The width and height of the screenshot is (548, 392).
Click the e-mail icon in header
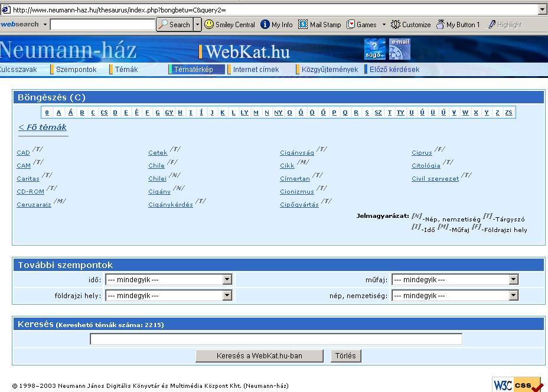pos(399,49)
